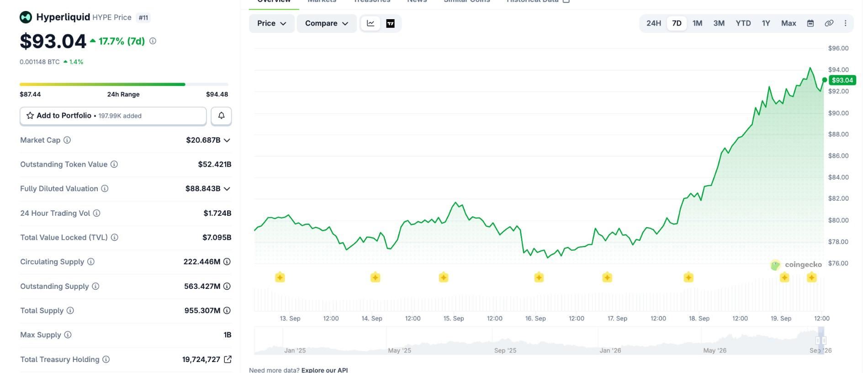Click the price alert bell icon
868x373 pixels.
(221, 116)
